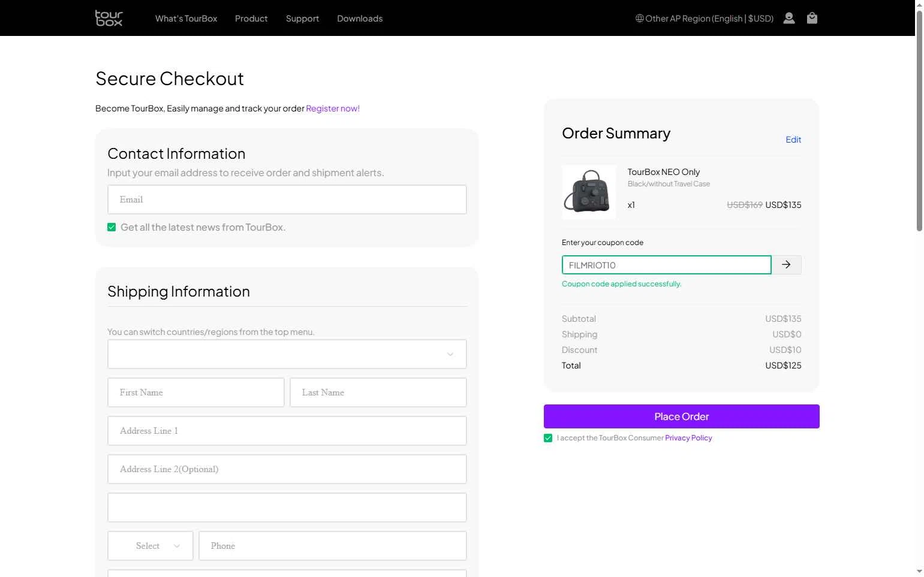
Task: Click Edit in Order Summary
Action: [x=793, y=140]
